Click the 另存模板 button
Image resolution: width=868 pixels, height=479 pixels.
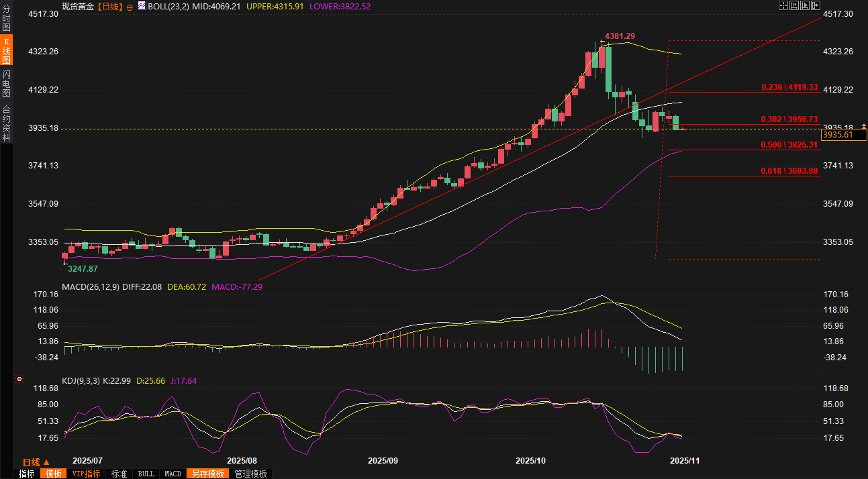coord(207,474)
